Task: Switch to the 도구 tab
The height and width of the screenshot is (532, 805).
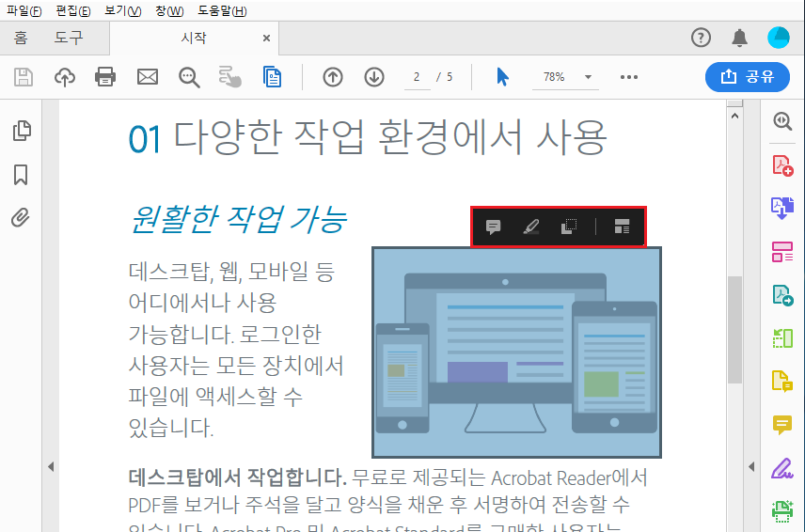Action: pyautogui.click(x=69, y=38)
